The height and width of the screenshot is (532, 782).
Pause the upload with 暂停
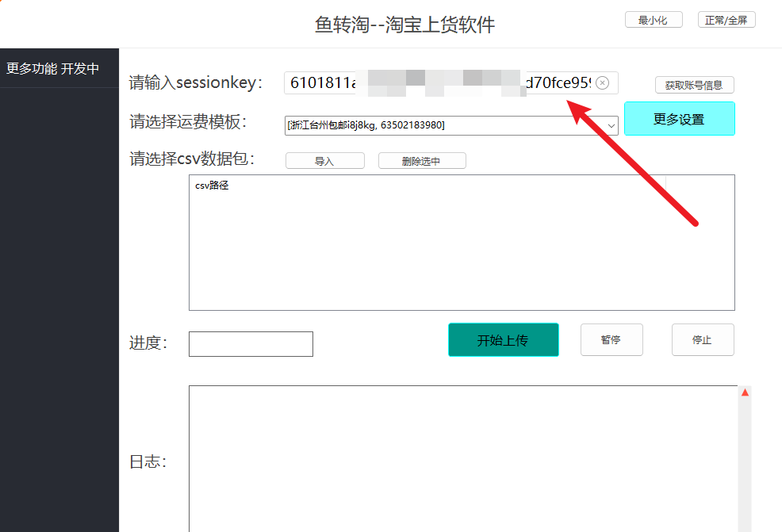(x=611, y=340)
